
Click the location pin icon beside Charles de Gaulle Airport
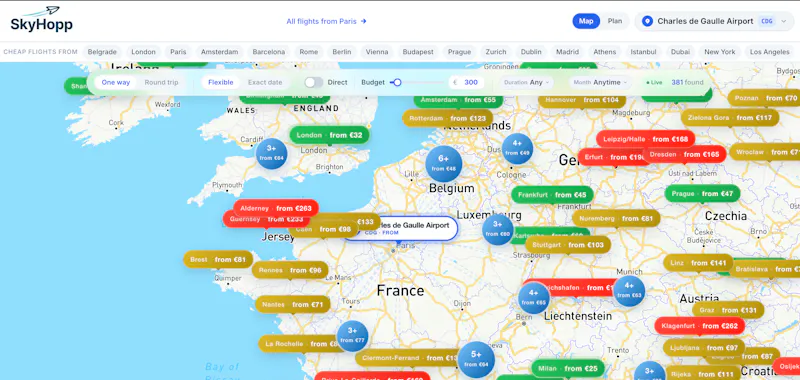pyautogui.click(x=647, y=21)
